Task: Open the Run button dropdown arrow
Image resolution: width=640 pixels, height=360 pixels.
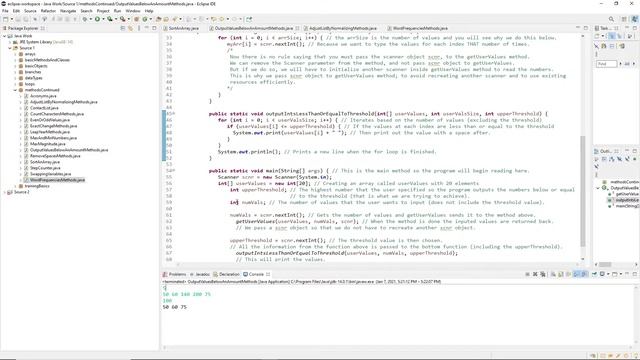Action: coord(103,19)
